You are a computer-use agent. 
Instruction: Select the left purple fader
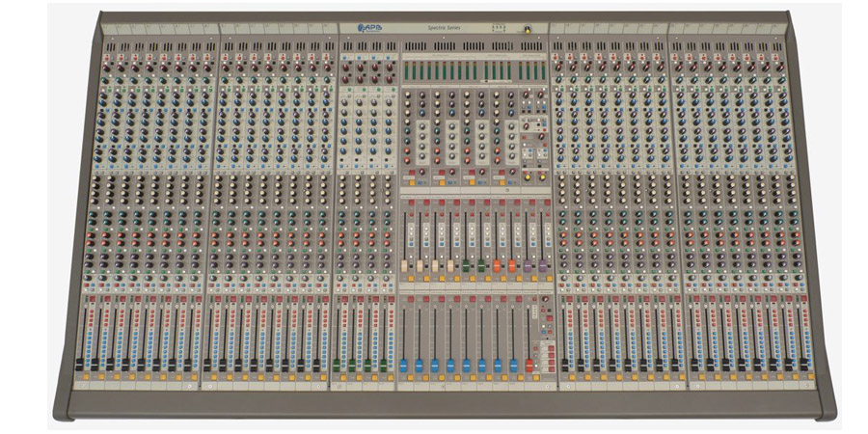tap(528, 266)
